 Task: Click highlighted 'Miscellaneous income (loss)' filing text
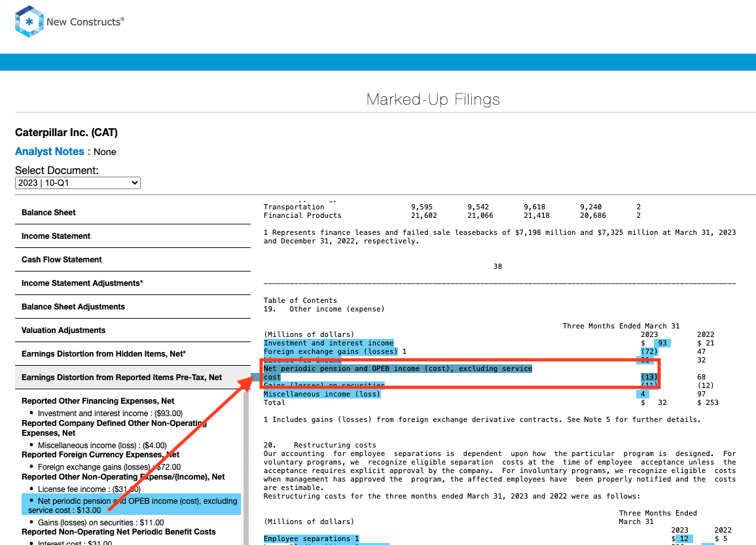pos(322,394)
